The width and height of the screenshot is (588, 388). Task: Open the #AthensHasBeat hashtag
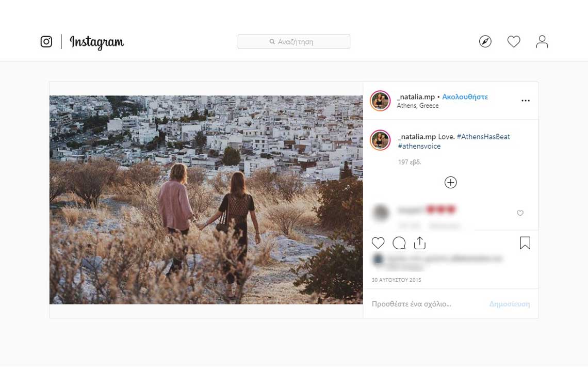[483, 137]
